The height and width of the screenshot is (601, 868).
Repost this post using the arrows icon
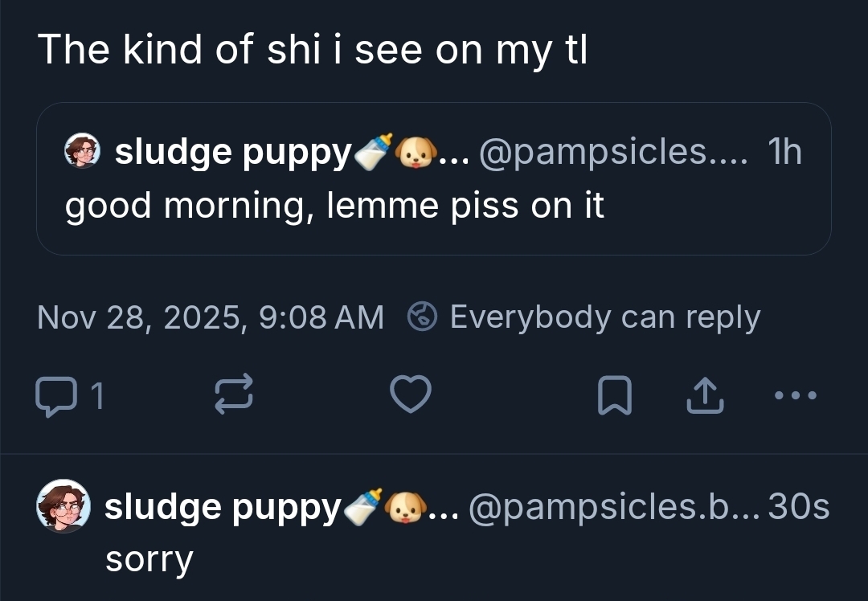tap(235, 396)
